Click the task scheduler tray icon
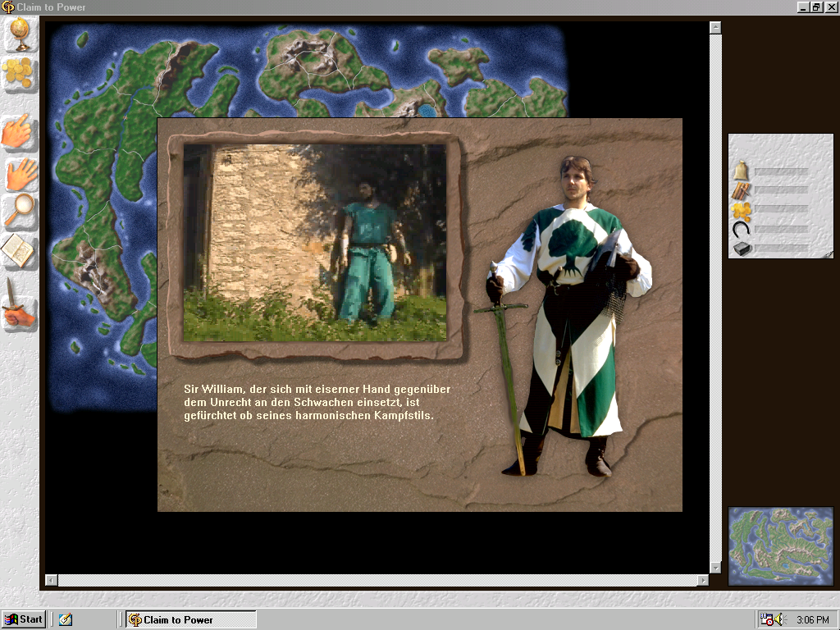The image size is (840, 630). click(x=767, y=619)
